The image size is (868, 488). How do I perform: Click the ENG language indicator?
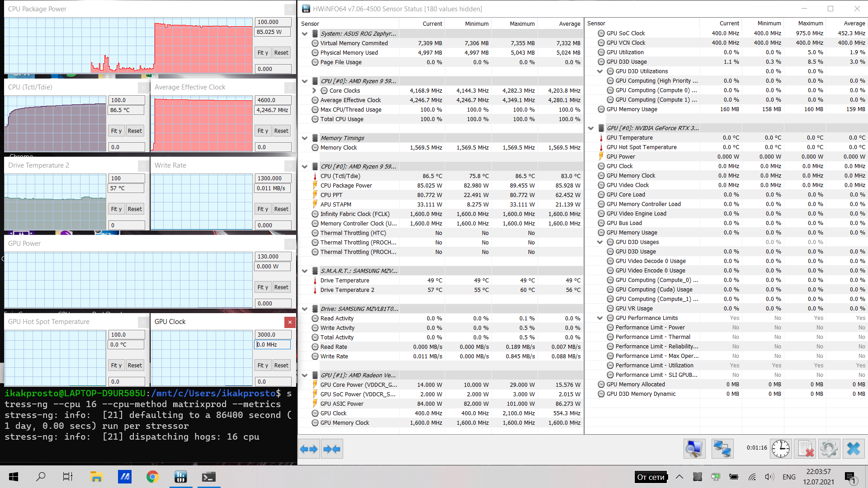pos(789,477)
